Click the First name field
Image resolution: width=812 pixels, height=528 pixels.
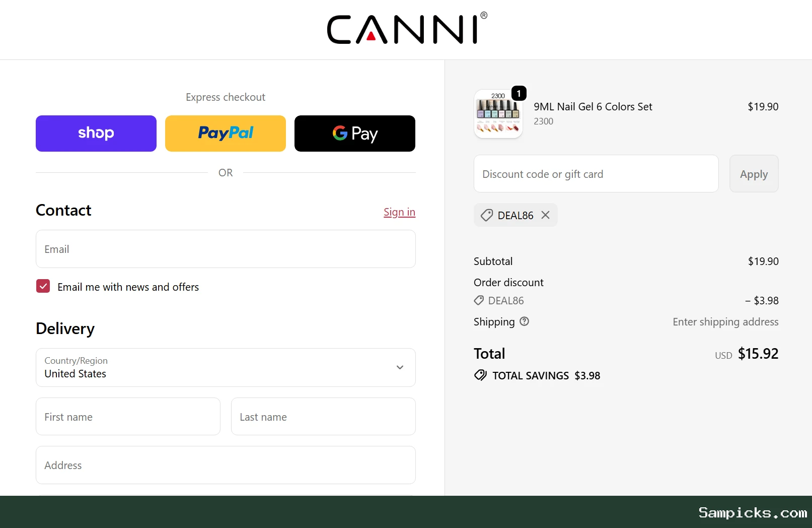[x=128, y=417]
